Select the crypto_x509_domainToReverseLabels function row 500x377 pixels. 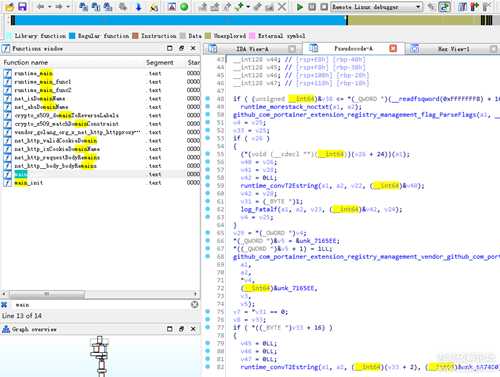point(100,115)
